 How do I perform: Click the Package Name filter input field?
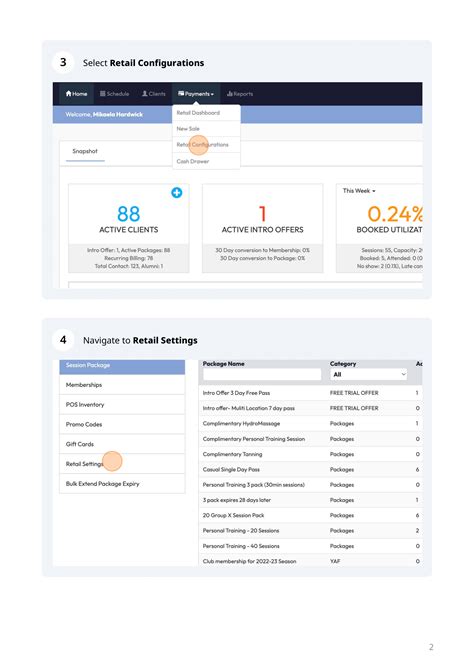coord(262,375)
